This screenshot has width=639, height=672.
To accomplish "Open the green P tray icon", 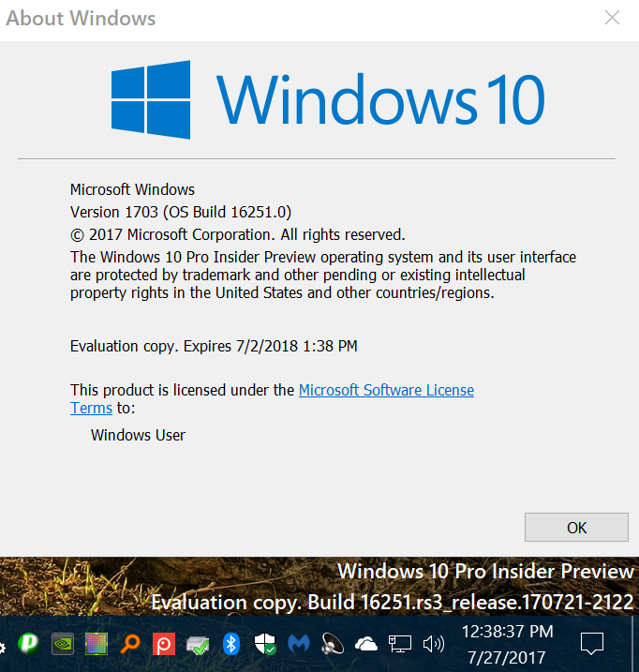I will (29, 644).
